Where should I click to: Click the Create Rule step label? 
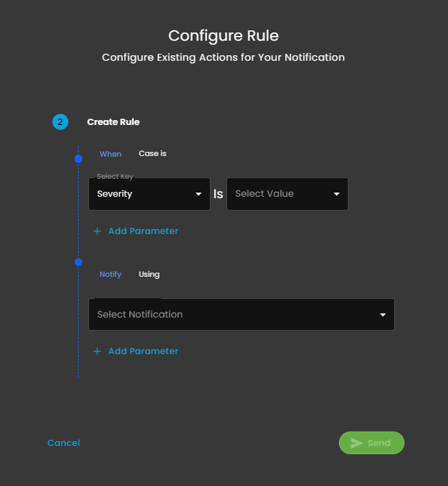click(113, 122)
